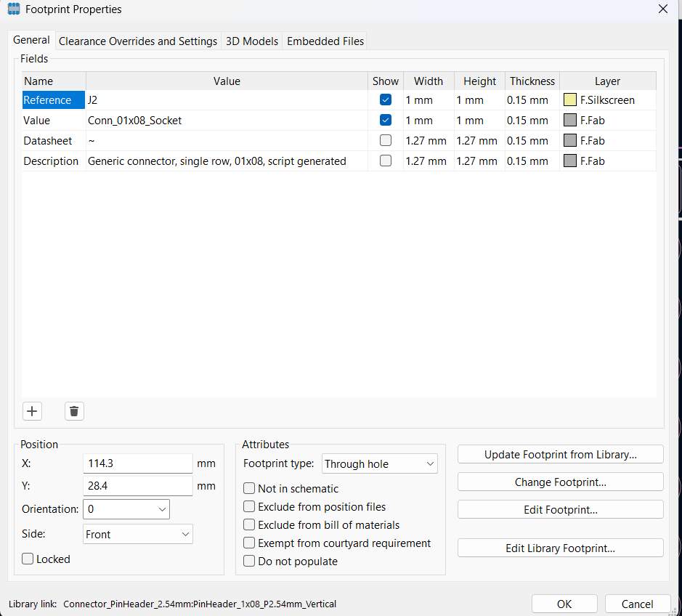Click the Footprint Properties app icon
This screenshot has width=682, height=616.
pos(14,9)
